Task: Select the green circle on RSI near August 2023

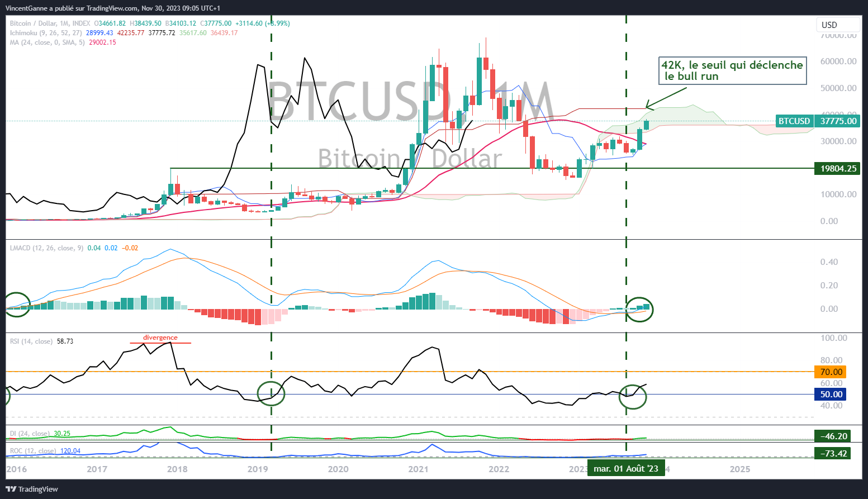Action: [633, 397]
